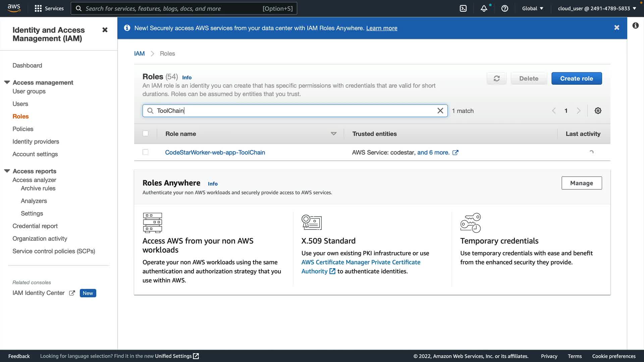This screenshot has width=644, height=362.
Task: Click the Create role button
Action: point(576,78)
